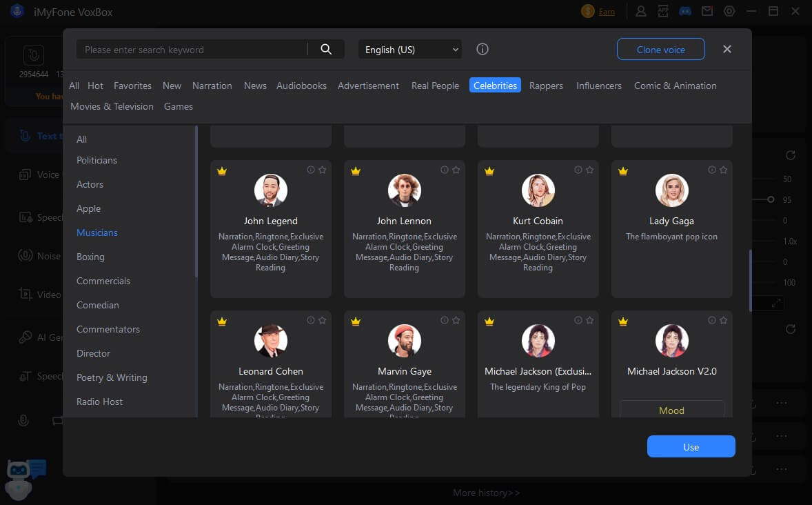Select Comedian in the sidebar list
Screen dimensions: 812x505
pos(97,305)
